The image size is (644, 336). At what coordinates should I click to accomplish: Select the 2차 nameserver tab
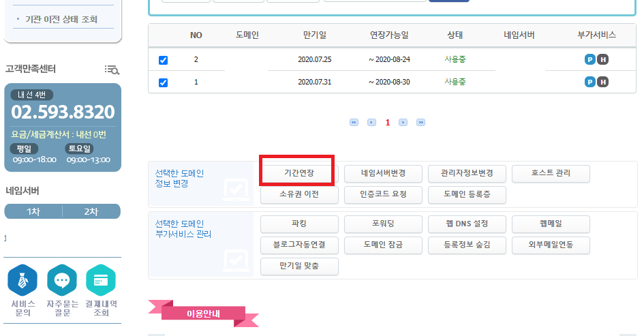[91, 211]
